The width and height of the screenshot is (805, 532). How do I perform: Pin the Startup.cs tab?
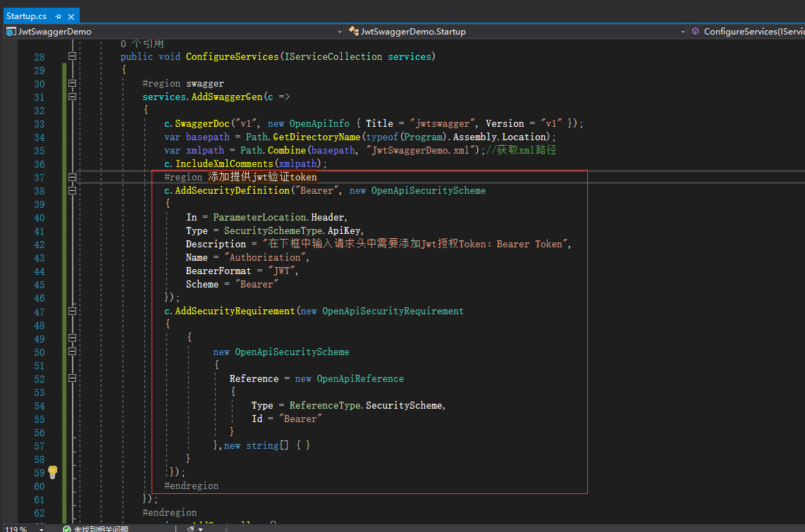coord(58,16)
